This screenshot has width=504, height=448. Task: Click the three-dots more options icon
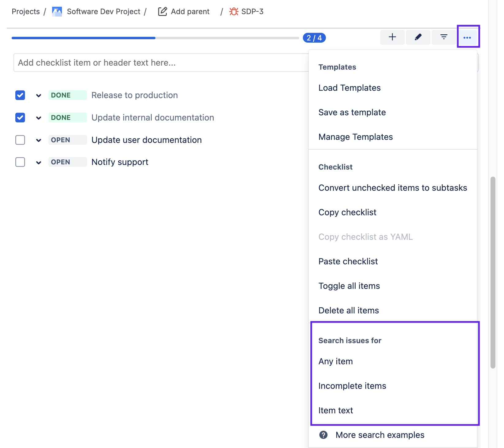467,37
